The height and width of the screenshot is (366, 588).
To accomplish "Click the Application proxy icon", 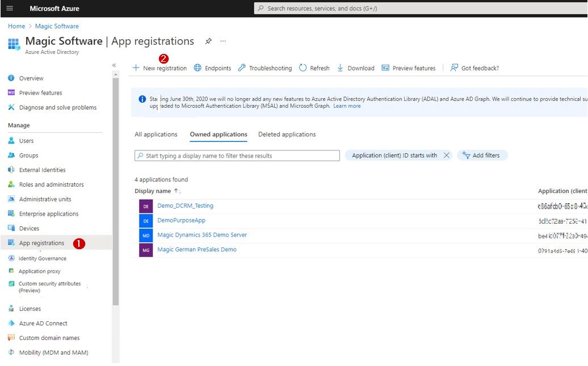I will click(x=11, y=271).
